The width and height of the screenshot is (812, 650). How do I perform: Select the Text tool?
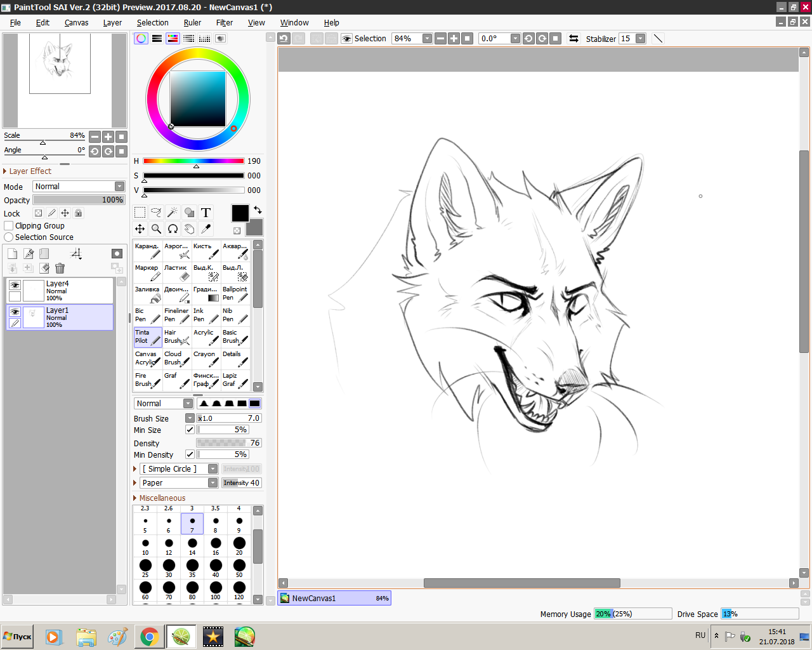pos(206,213)
